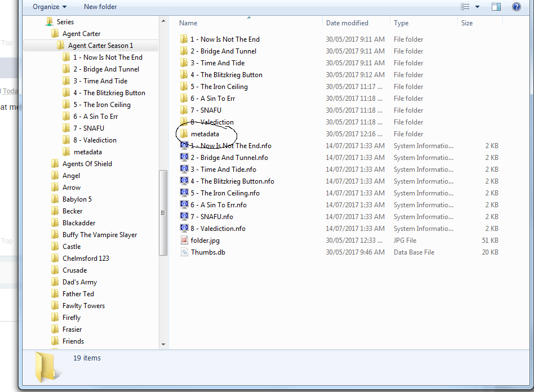The image size is (534, 392).
Task: Select '7 - SNAFU' in navigation tree
Action: [x=89, y=128]
